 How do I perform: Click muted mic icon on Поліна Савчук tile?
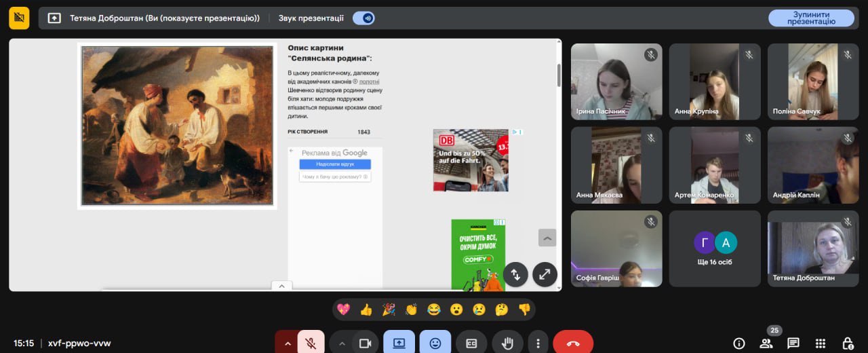point(848,55)
